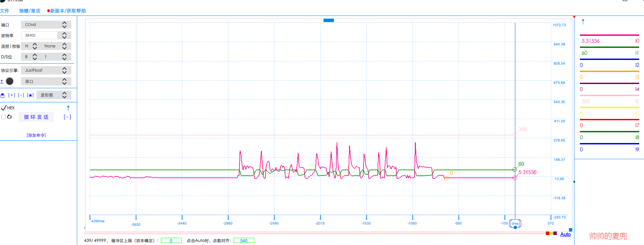The width and height of the screenshot is (644, 245).
Task: Click the 0ms cursor marker on time axis
Action: coord(515,223)
